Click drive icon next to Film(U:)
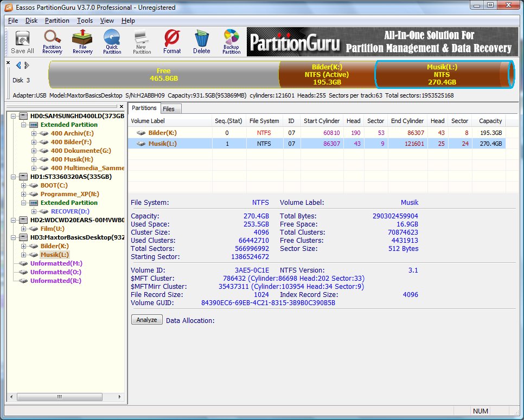 tap(34, 229)
